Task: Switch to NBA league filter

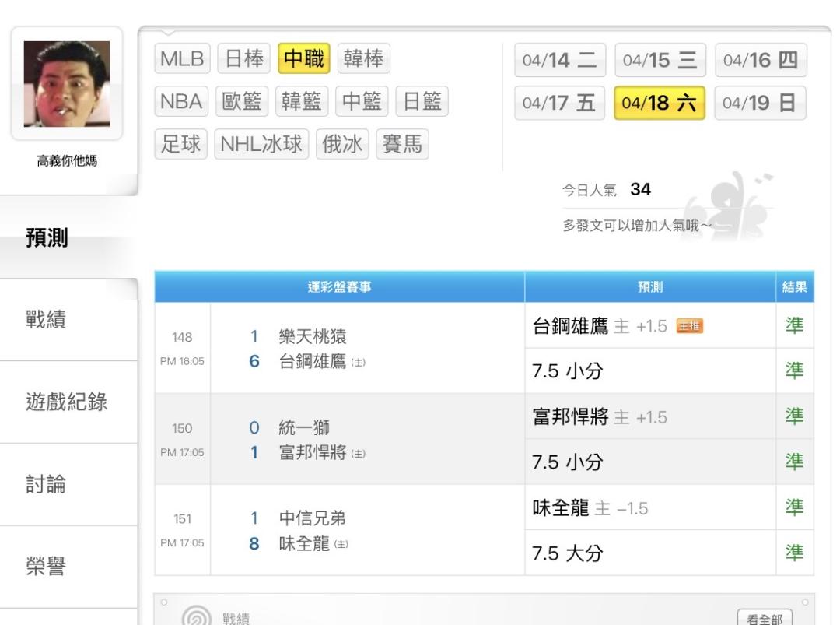Action: (181, 102)
